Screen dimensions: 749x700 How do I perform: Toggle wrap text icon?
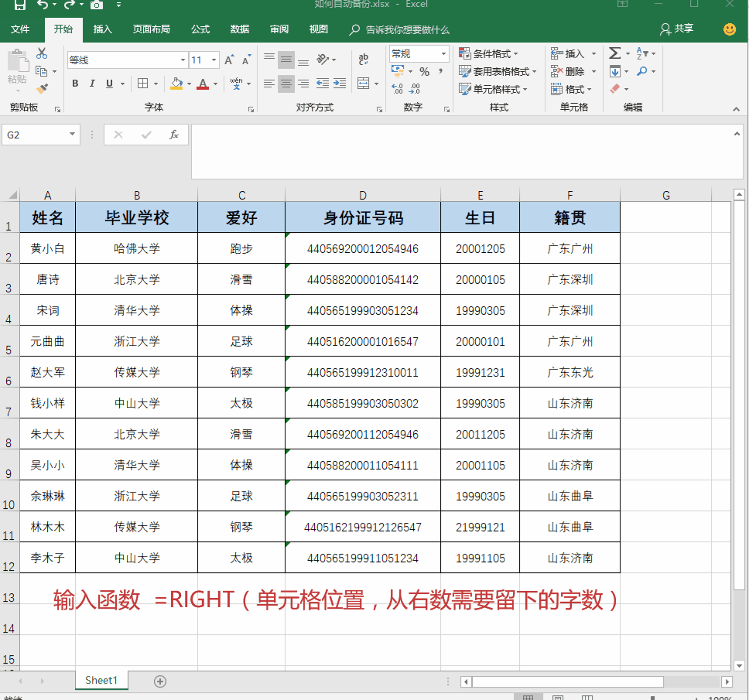364,60
